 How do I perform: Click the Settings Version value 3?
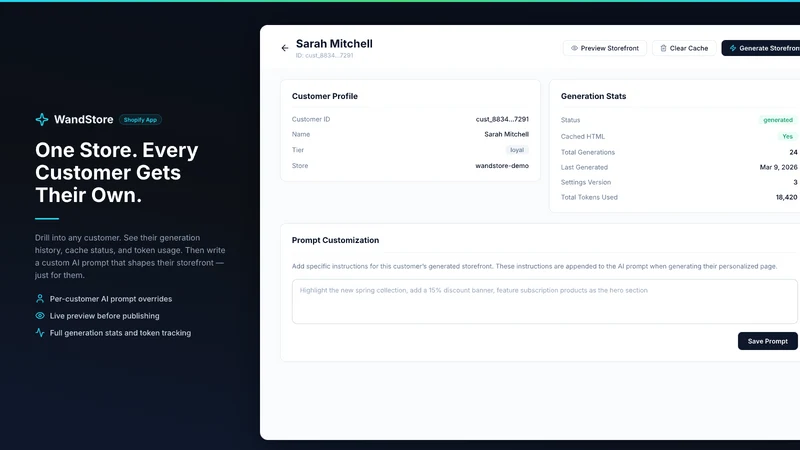[795, 182]
